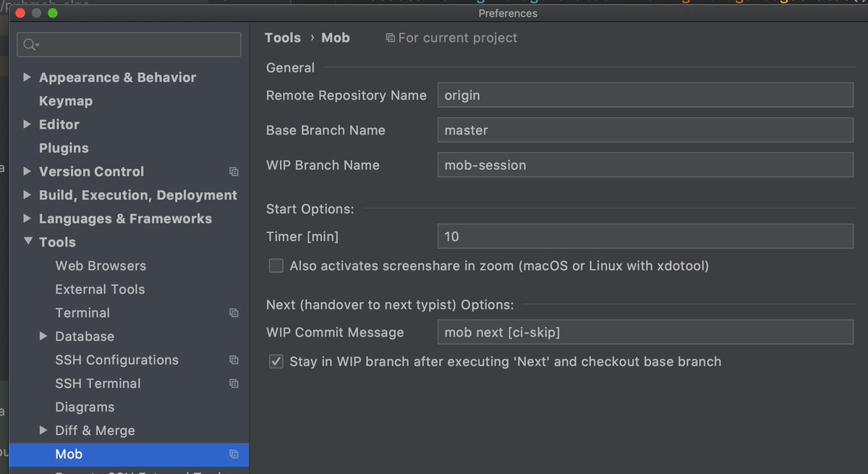Expand Languages & Frameworks section
The height and width of the screenshot is (474, 868).
(27, 219)
